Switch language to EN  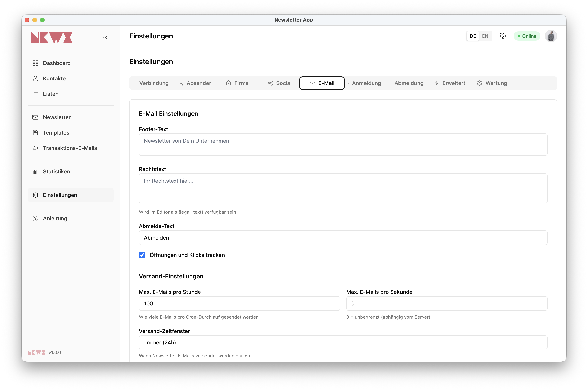pos(485,36)
